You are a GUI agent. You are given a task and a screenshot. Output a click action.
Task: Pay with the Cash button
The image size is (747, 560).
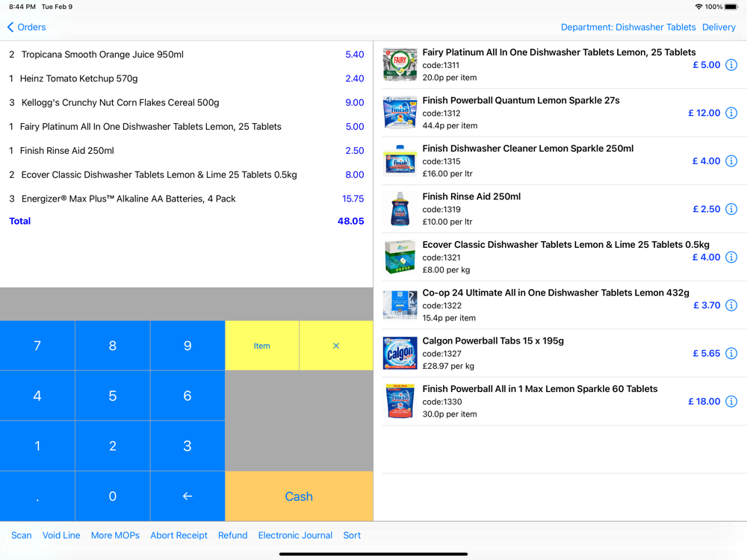click(x=299, y=497)
